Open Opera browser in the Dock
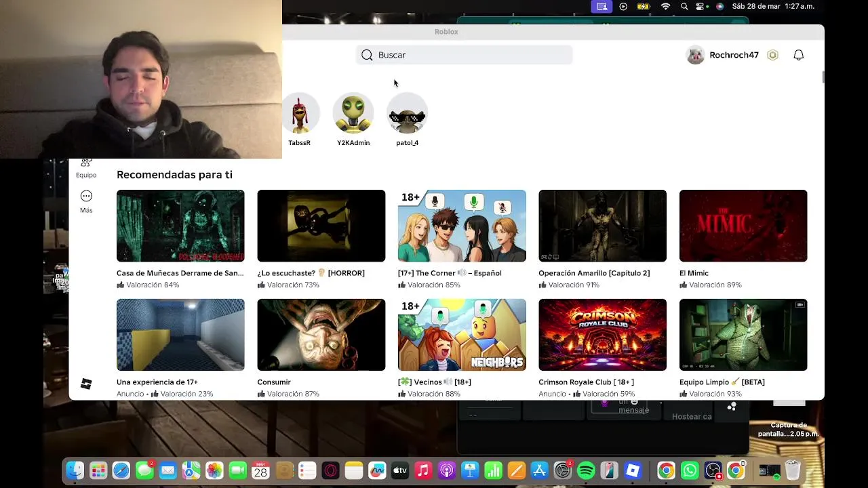This screenshot has width=868, height=488. [330, 470]
